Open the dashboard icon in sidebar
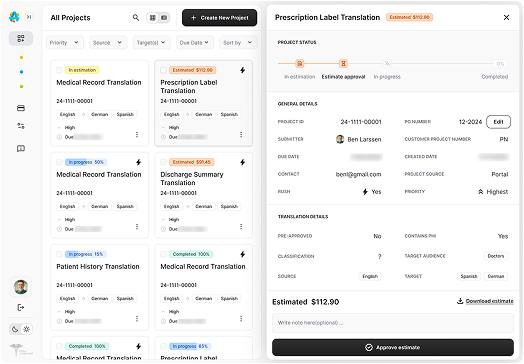524x364 pixels. point(21,38)
